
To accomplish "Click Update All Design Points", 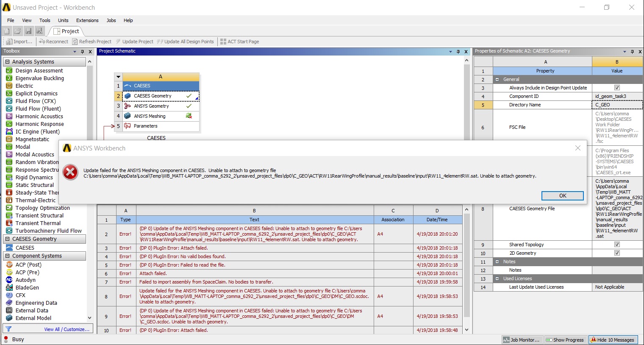I will pos(185,42).
